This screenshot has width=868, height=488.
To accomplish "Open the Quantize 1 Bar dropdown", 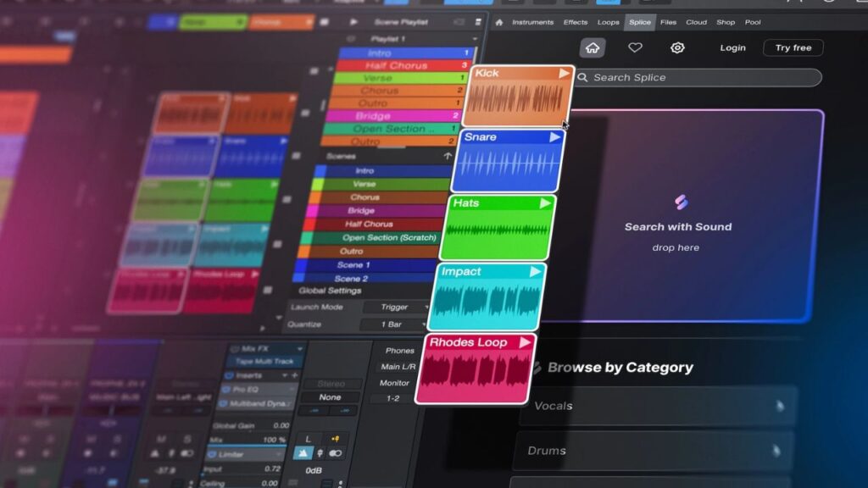I will tap(392, 324).
